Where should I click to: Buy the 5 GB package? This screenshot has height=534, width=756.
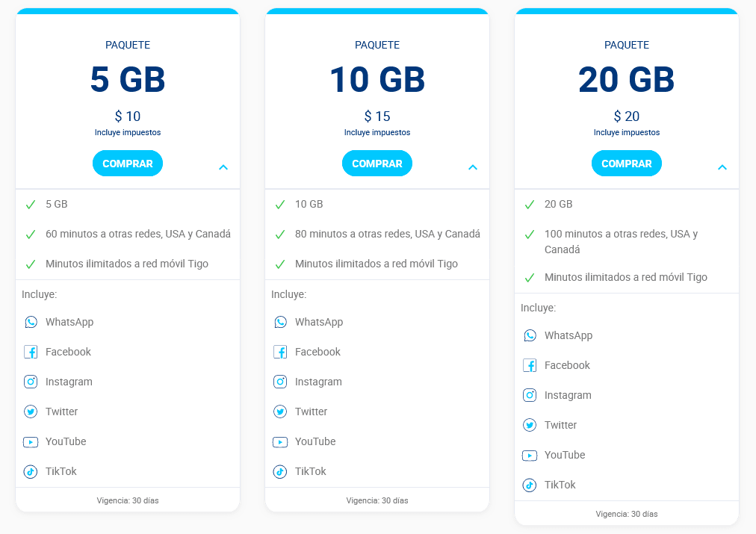click(128, 164)
